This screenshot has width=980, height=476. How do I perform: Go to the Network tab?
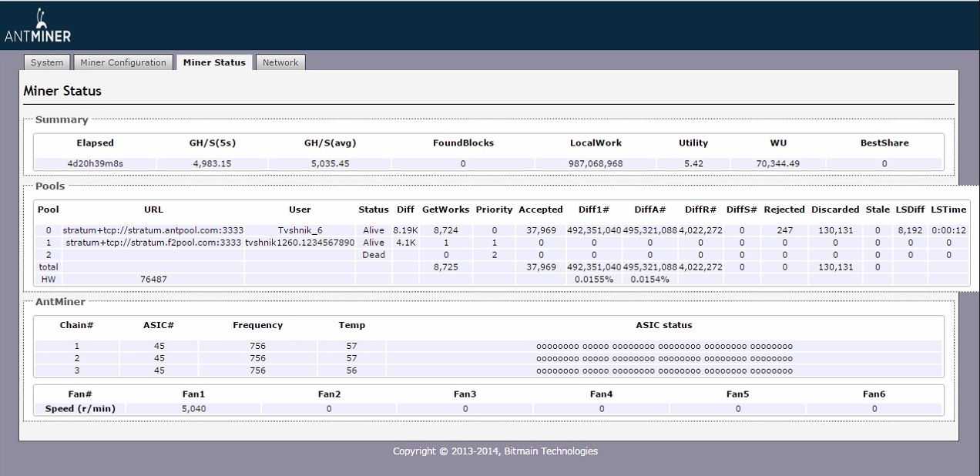click(280, 62)
